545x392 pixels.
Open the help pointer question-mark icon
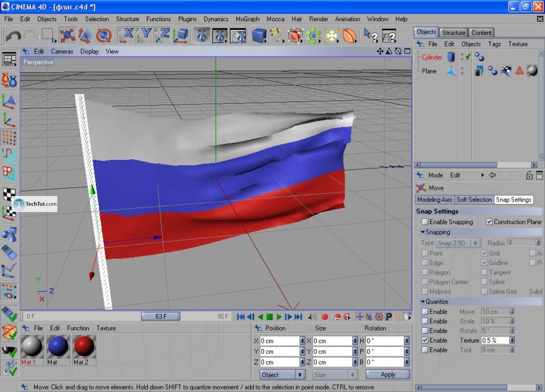pos(371,36)
